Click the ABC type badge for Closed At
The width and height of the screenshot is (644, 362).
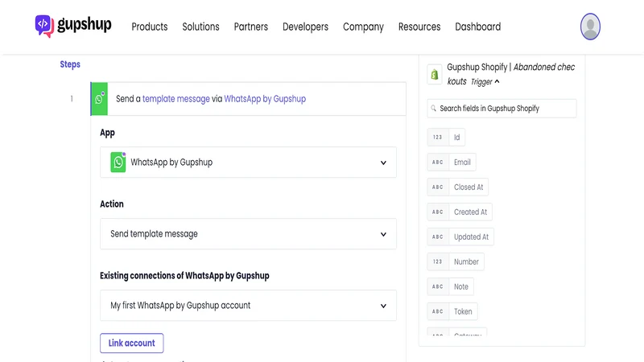coord(437,187)
